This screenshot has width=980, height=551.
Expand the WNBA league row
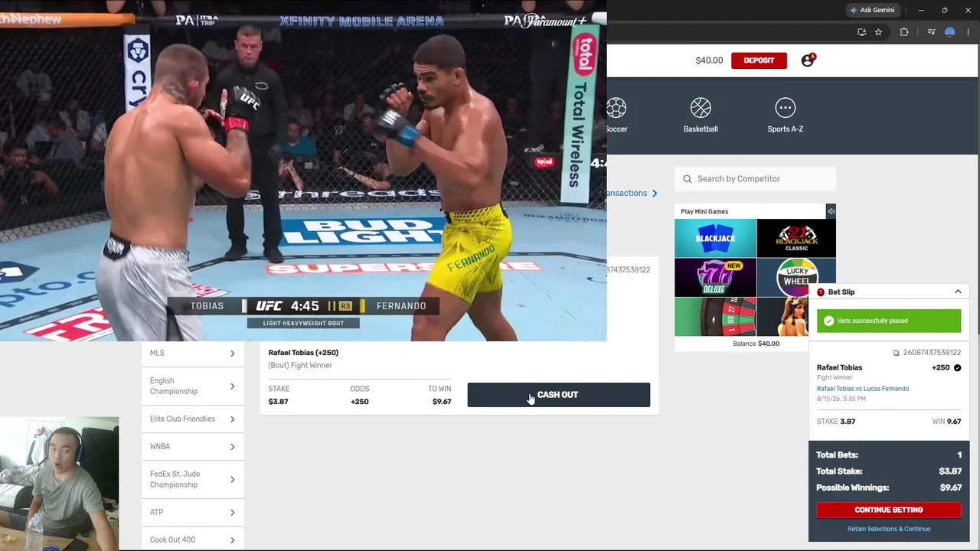[192, 446]
